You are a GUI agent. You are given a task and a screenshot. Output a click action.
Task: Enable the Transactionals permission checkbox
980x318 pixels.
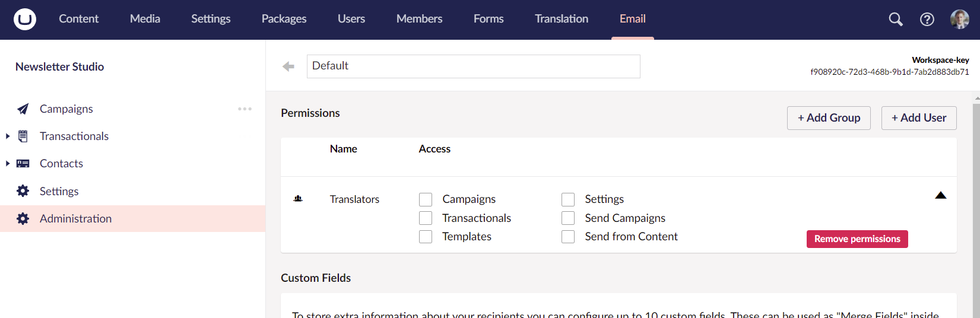coord(426,218)
